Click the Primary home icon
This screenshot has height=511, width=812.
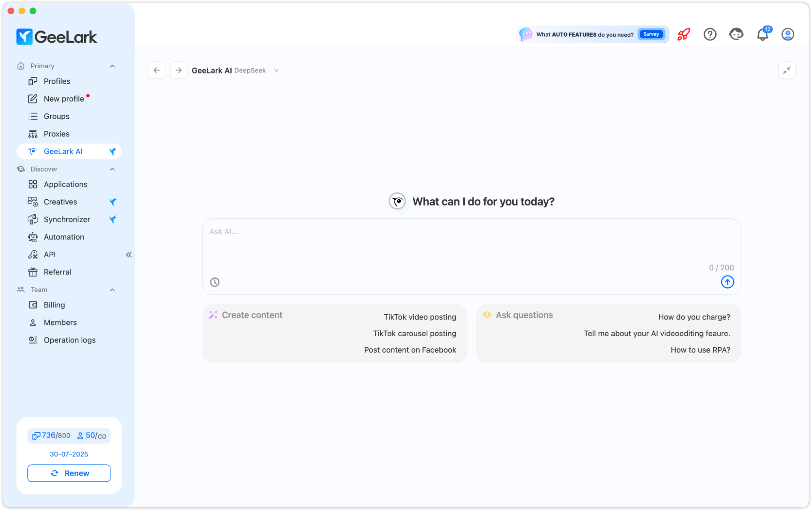(21, 66)
